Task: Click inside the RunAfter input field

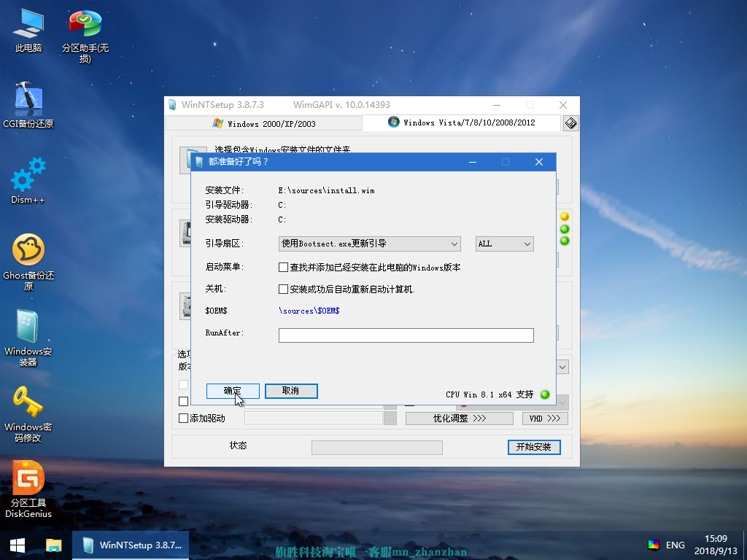Action: [406, 335]
